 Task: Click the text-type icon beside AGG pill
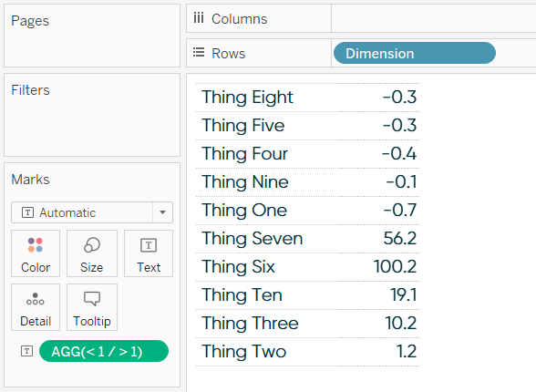pos(27,351)
